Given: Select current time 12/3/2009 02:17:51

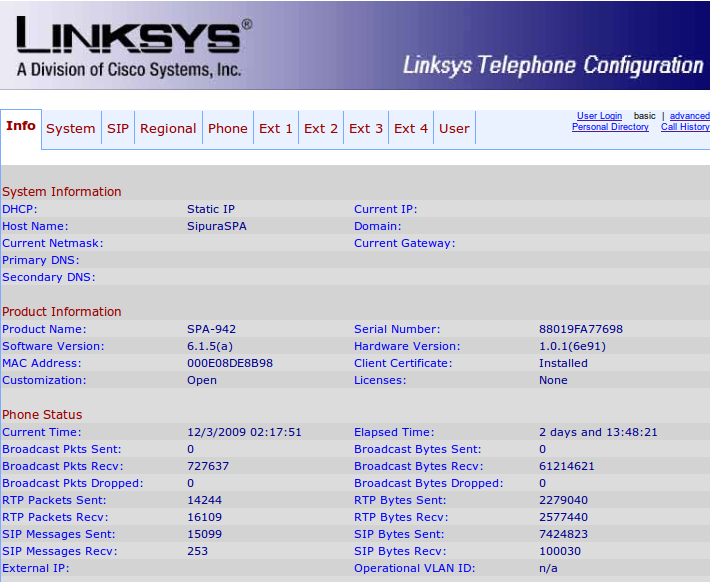Looking at the screenshot, I should pos(244,433).
